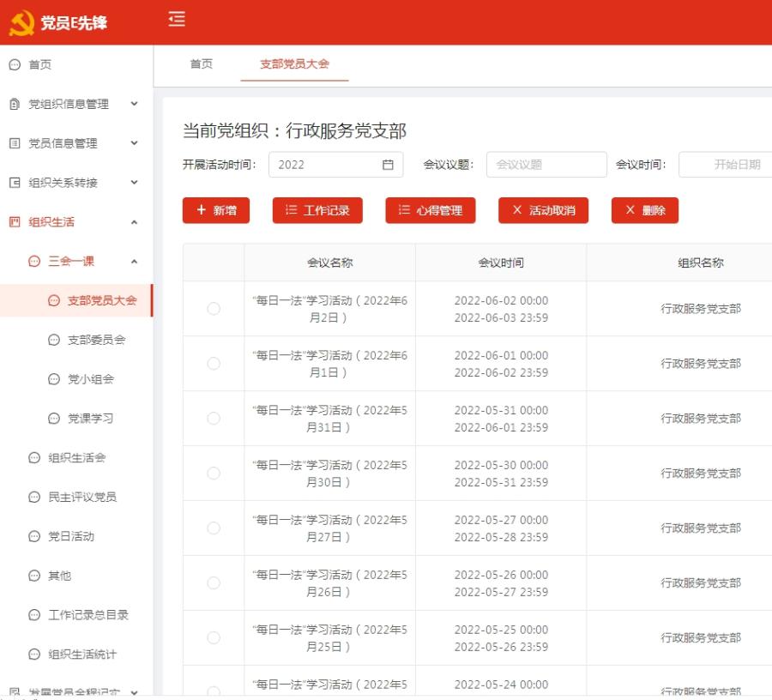
Task: Select radio for 2022年5月31日 meeting row
Action: pyautogui.click(x=214, y=419)
